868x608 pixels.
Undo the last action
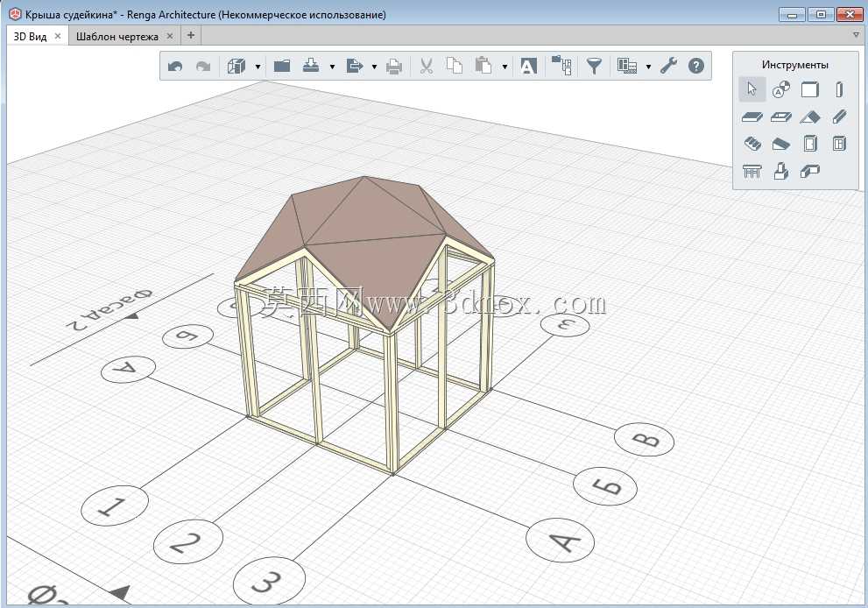(175, 67)
